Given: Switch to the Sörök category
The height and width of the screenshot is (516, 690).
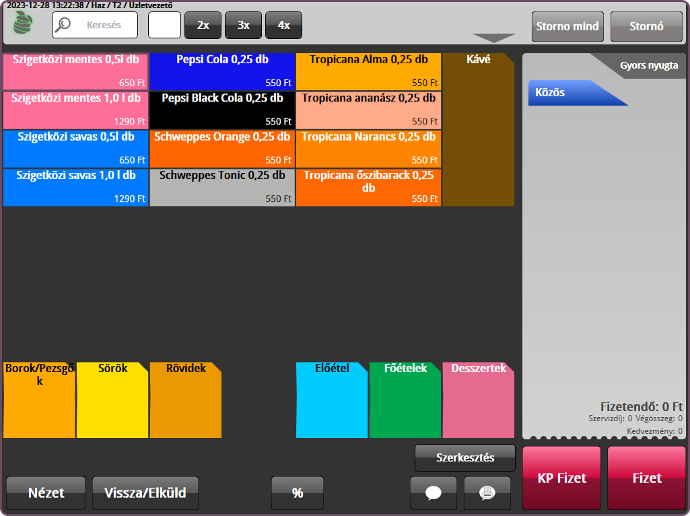Looking at the screenshot, I should pyautogui.click(x=112, y=400).
